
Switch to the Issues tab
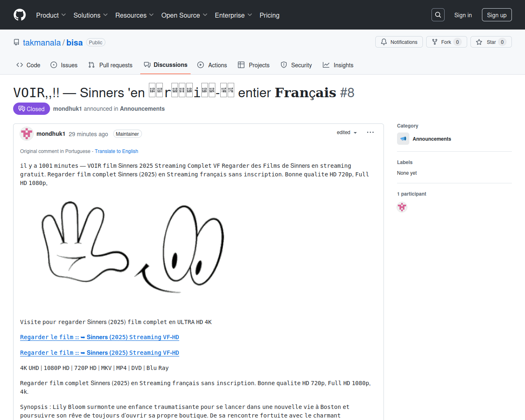coord(64,65)
